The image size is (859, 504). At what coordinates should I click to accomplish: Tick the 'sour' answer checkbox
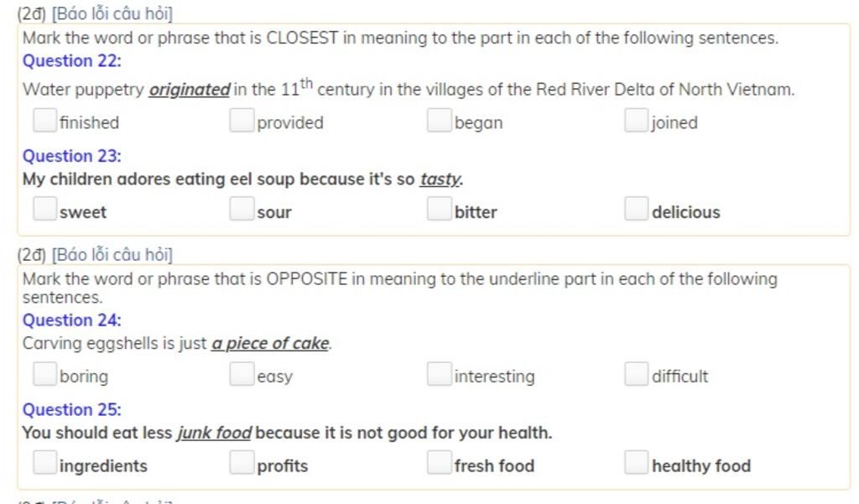(x=242, y=209)
